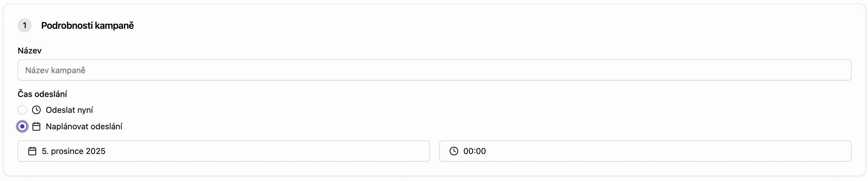Open the time picker showing 00:00

coord(645,151)
